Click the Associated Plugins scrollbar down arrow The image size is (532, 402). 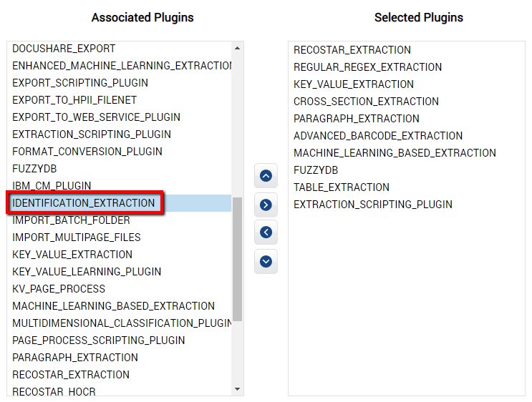click(x=237, y=389)
